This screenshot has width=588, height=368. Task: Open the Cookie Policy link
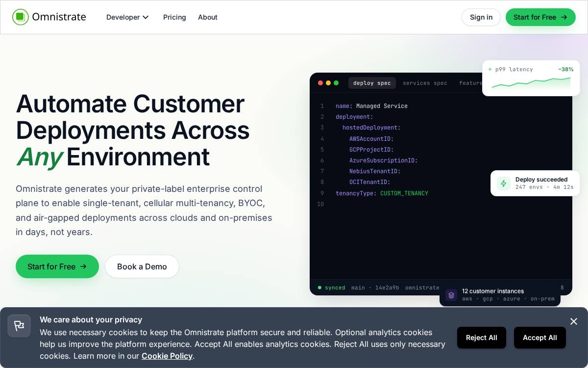coord(167,356)
